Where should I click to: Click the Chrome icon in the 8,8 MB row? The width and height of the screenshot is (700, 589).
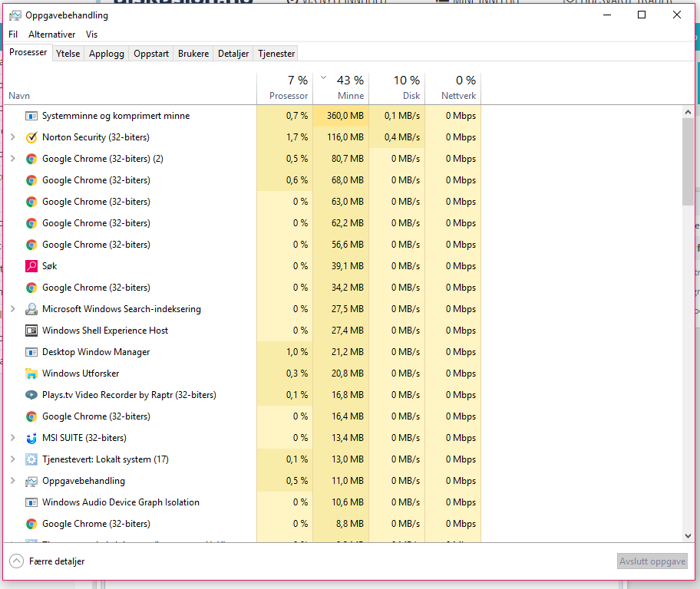(31, 524)
